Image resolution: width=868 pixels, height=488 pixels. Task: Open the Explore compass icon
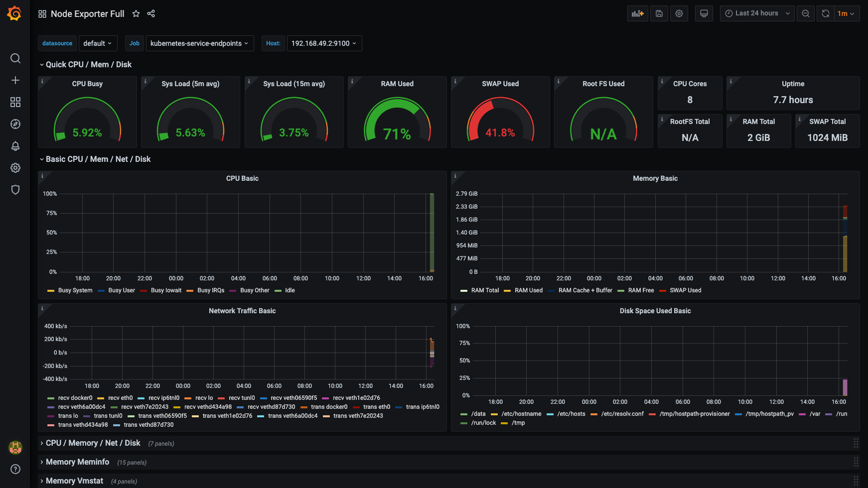pyautogui.click(x=15, y=124)
